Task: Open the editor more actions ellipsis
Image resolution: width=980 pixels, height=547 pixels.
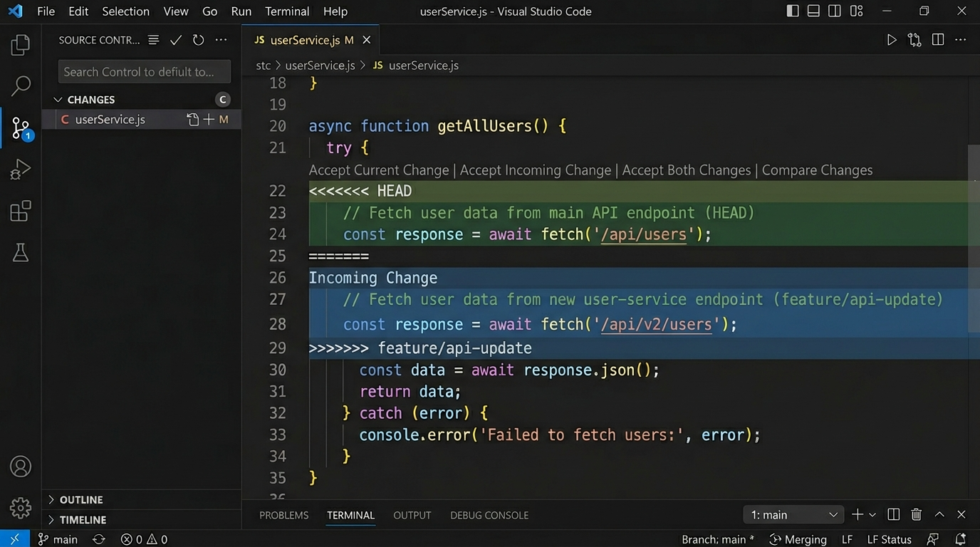Action: (961, 40)
